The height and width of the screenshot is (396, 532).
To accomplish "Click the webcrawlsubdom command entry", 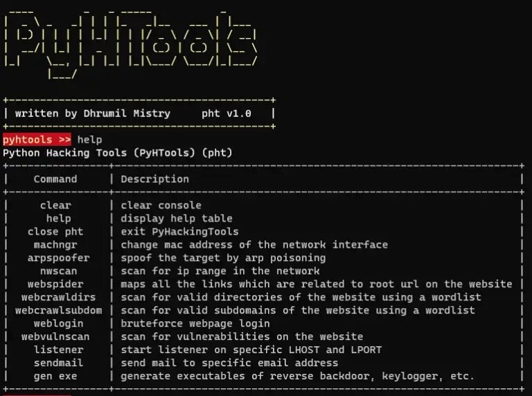I will tap(58, 310).
